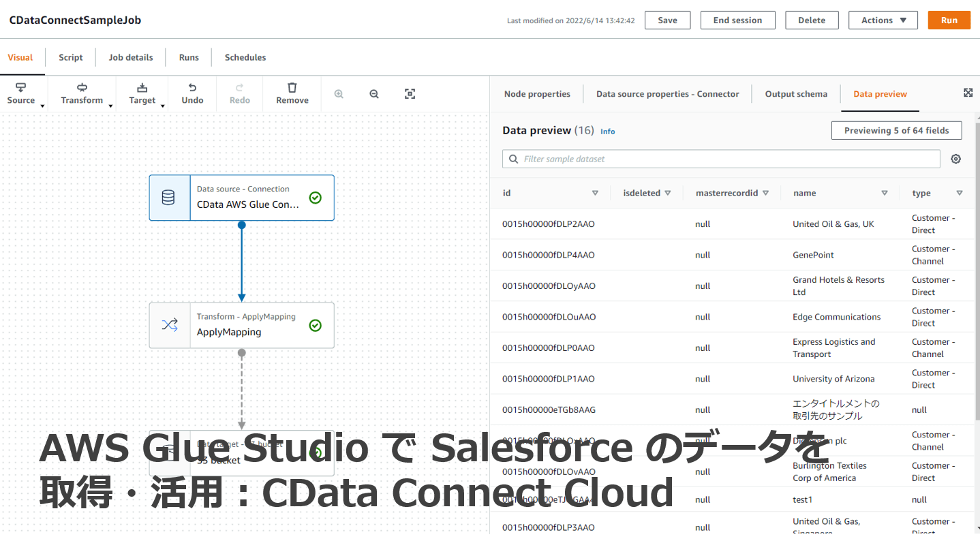Zoom out of the job canvas

pos(373,93)
